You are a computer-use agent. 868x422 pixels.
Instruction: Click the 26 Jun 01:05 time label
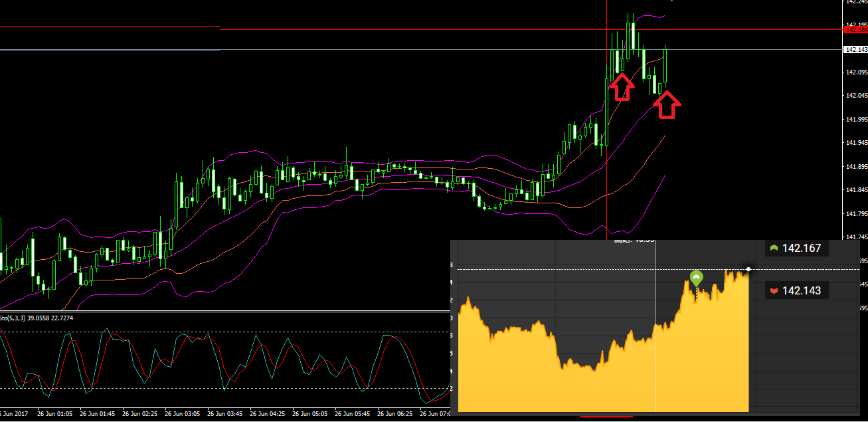point(56,414)
